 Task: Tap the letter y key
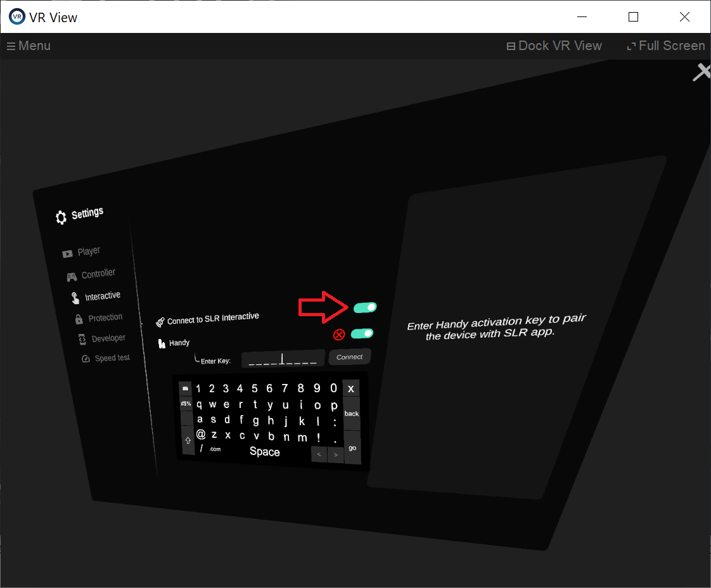click(270, 405)
